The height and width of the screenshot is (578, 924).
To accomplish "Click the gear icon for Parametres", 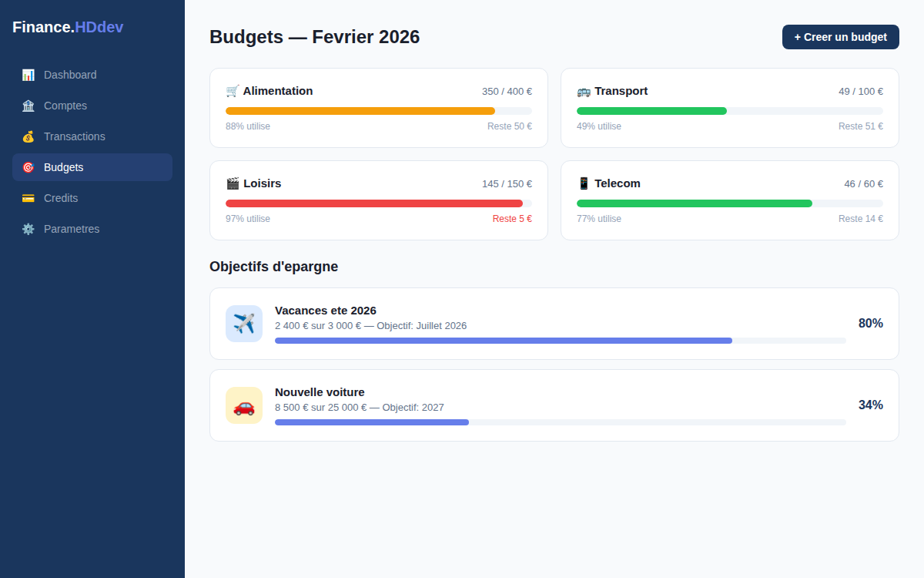I will tap(29, 229).
